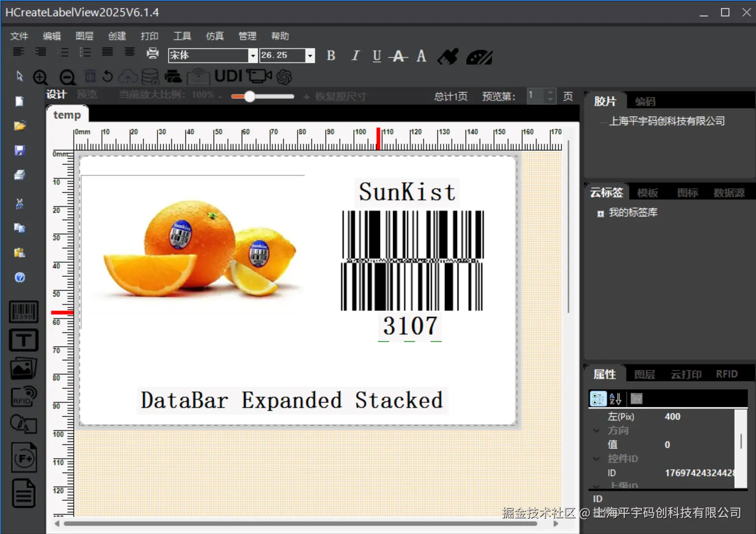Select the temp document tab

[x=67, y=115]
